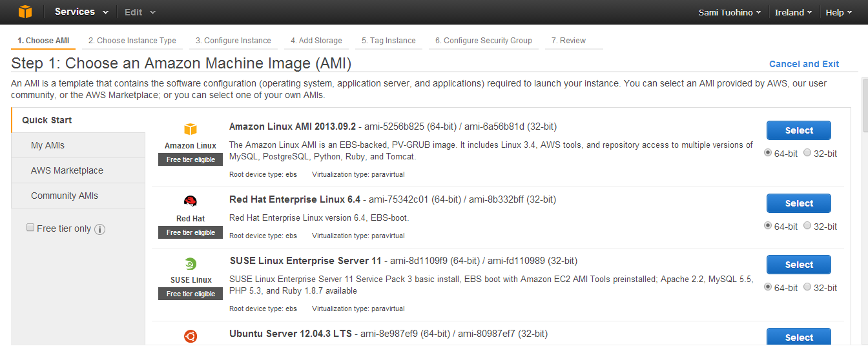Click the Ubuntu logo icon
The image size is (868, 364).
click(x=191, y=336)
